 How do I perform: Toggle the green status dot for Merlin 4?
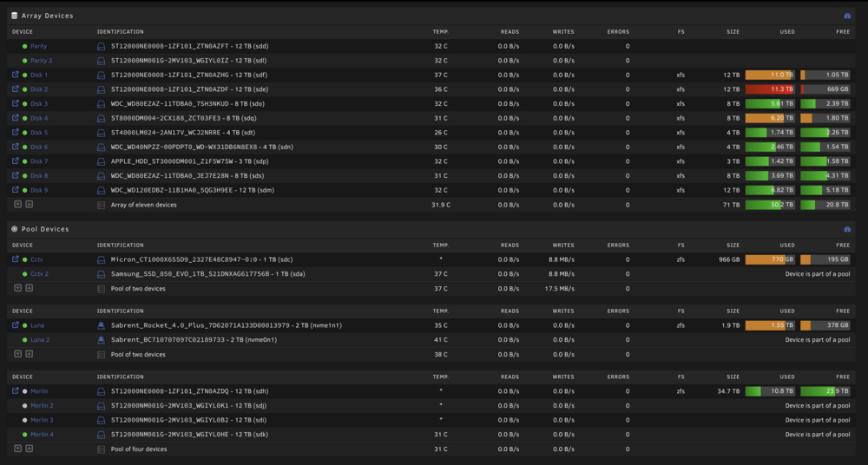[x=24, y=434]
